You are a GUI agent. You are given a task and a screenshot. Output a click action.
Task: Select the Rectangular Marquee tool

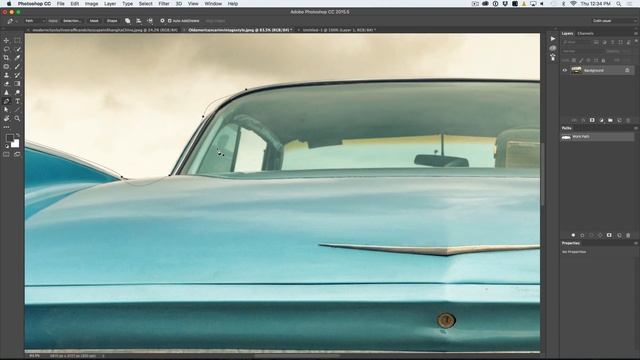pyautogui.click(x=17, y=40)
